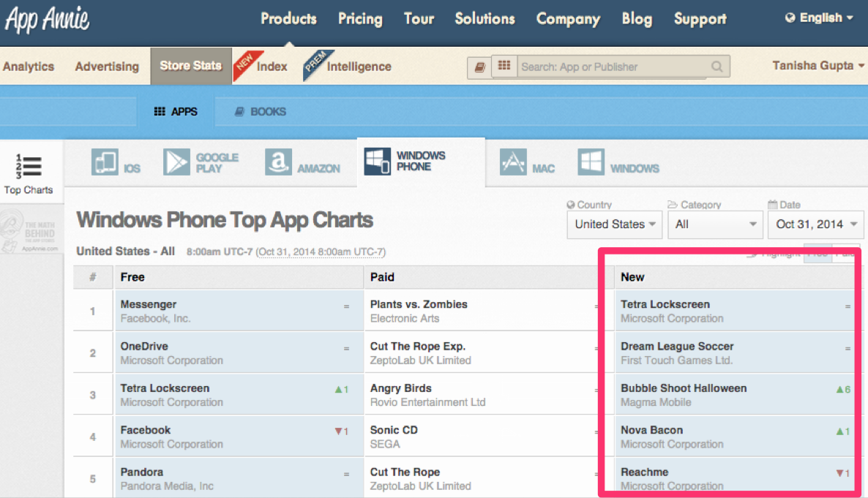Screen dimensions: 868x498
Task: Switch to the Advertising tab
Action: point(107,67)
